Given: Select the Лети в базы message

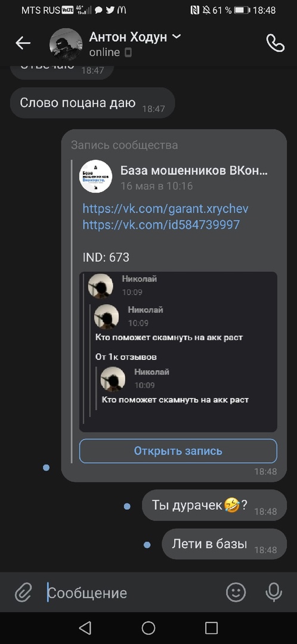Looking at the screenshot, I should [224, 544].
